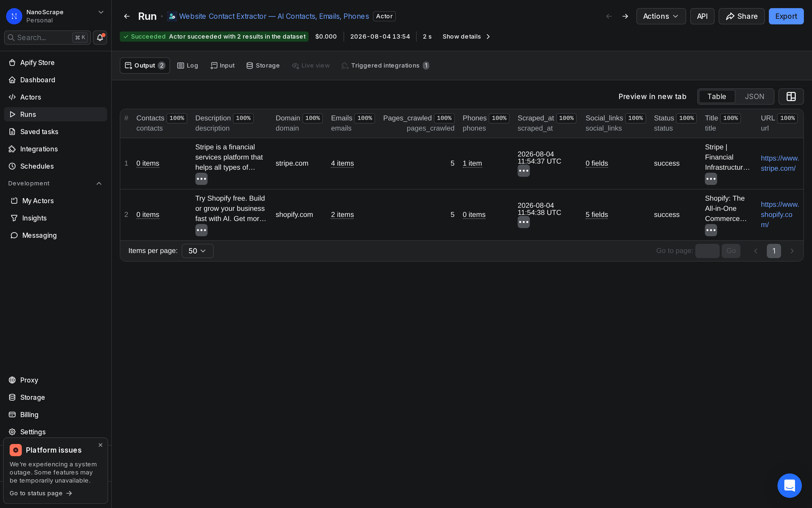Go to the next run arrow

[x=625, y=16]
